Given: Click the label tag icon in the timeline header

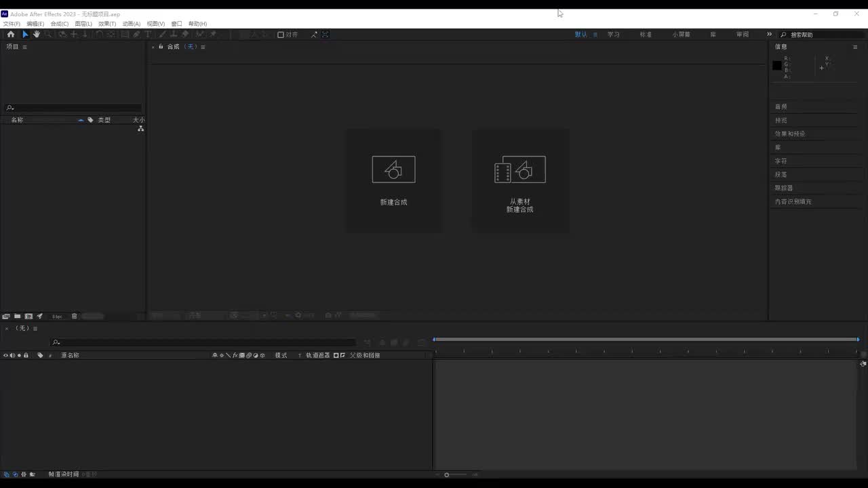Looking at the screenshot, I should [x=40, y=355].
